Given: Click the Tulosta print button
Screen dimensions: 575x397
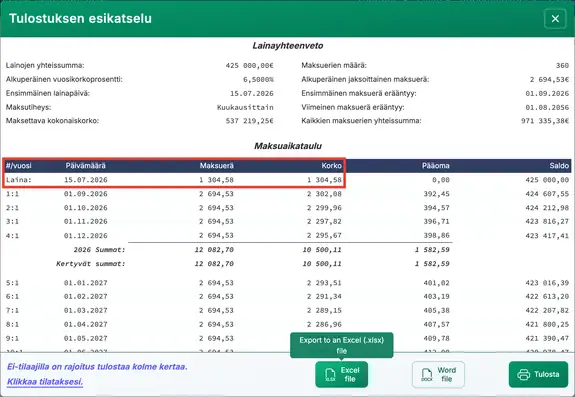Looking at the screenshot, I should [x=538, y=374].
